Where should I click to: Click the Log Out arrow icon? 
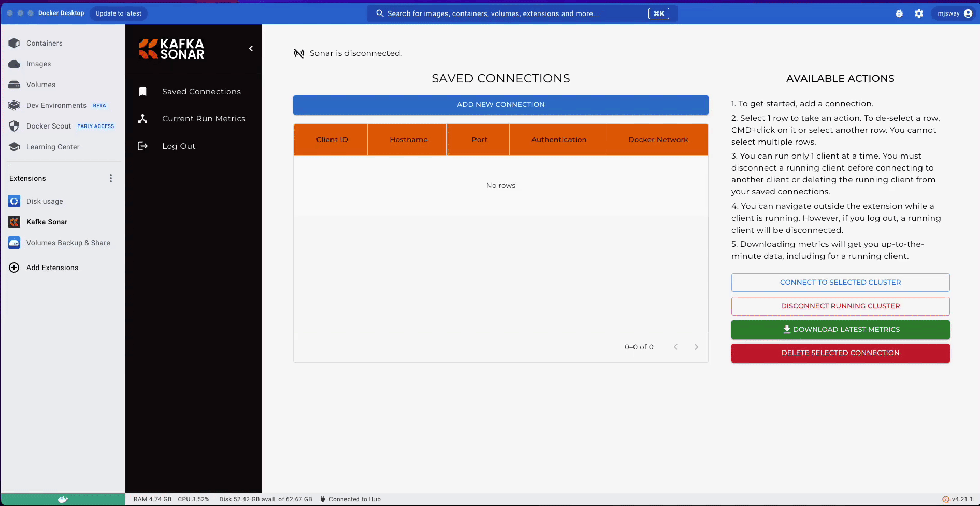pyautogui.click(x=143, y=146)
